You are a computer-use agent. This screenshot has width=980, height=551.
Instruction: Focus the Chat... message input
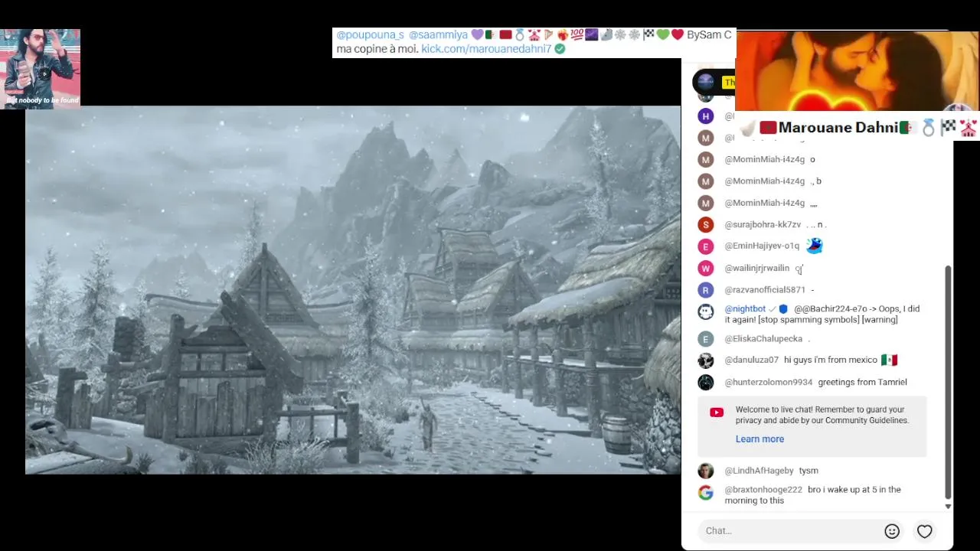791,531
